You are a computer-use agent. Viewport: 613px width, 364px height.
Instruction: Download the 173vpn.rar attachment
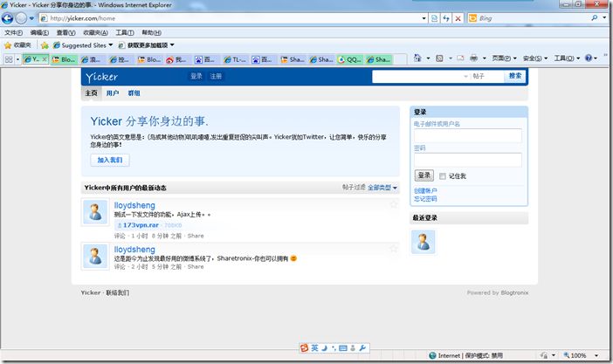[141, 225]
